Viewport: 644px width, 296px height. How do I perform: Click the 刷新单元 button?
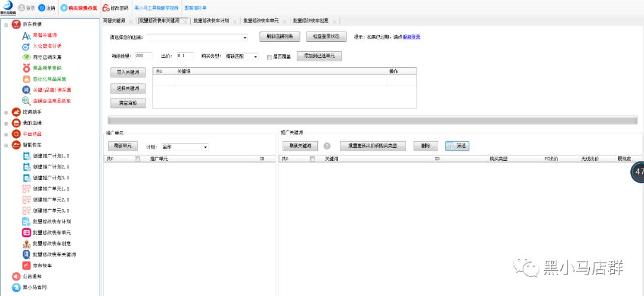[x=123, y=145]
